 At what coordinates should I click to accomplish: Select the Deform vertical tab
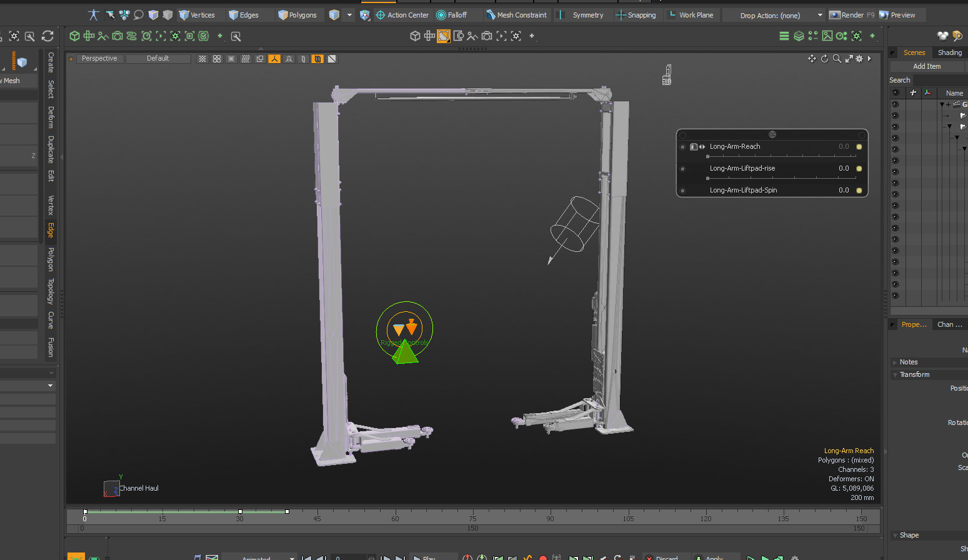click(51, 117)
